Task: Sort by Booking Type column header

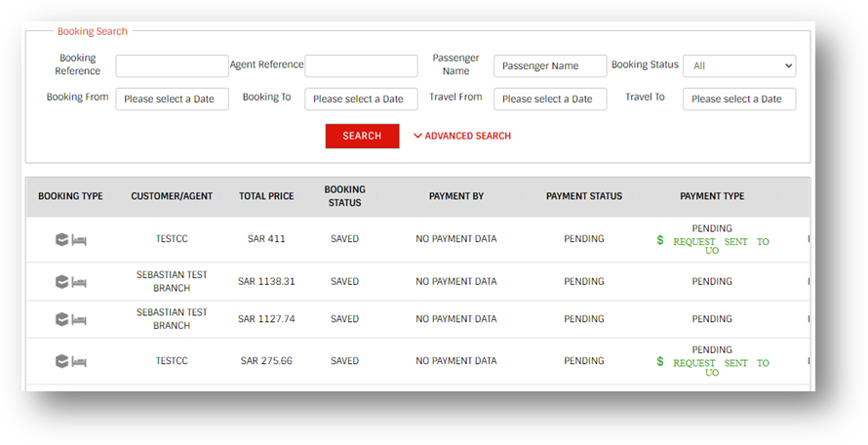Action: coord(70,196)
